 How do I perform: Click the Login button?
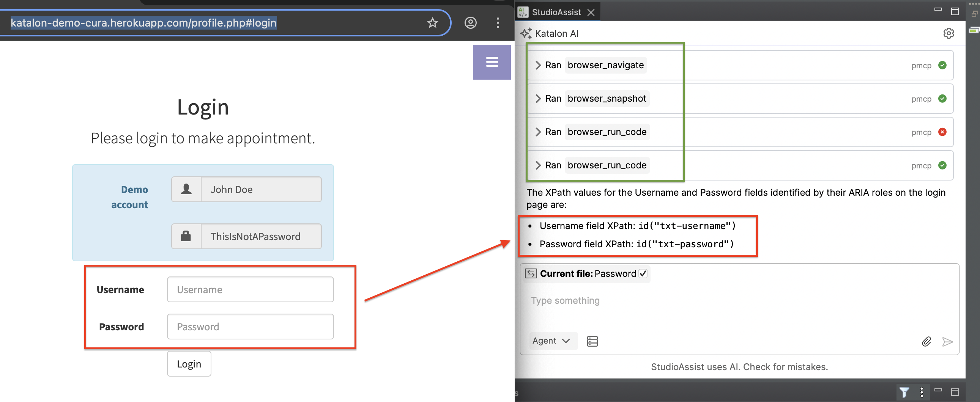coord(189,364)
